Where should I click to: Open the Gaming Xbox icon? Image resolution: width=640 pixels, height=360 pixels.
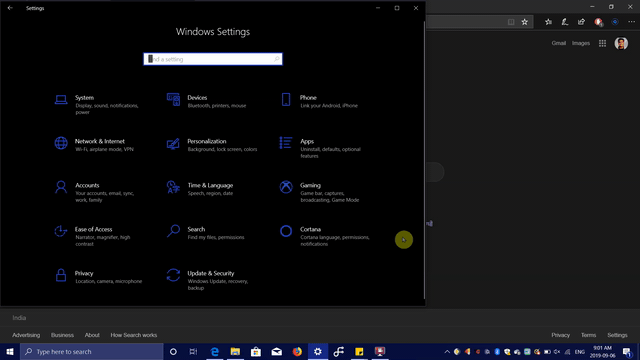tap(286, 187)
